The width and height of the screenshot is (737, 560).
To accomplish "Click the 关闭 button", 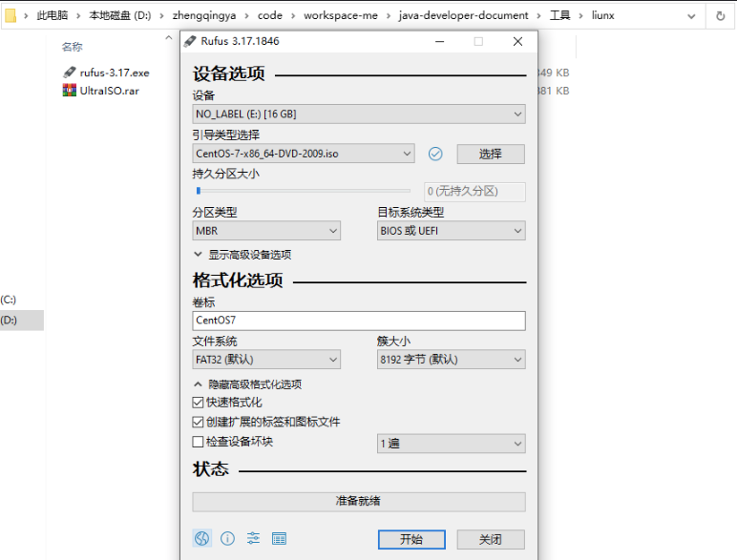I will click(491, 539).
